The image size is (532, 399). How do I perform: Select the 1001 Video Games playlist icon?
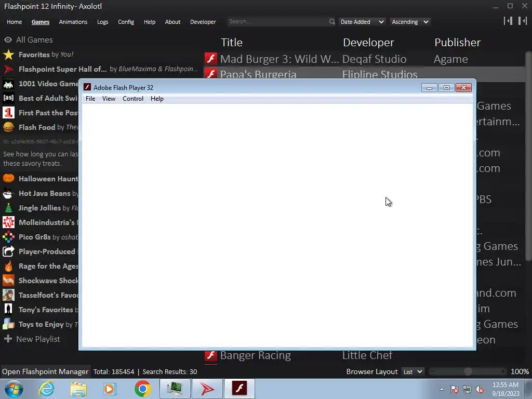pos(8,84)
